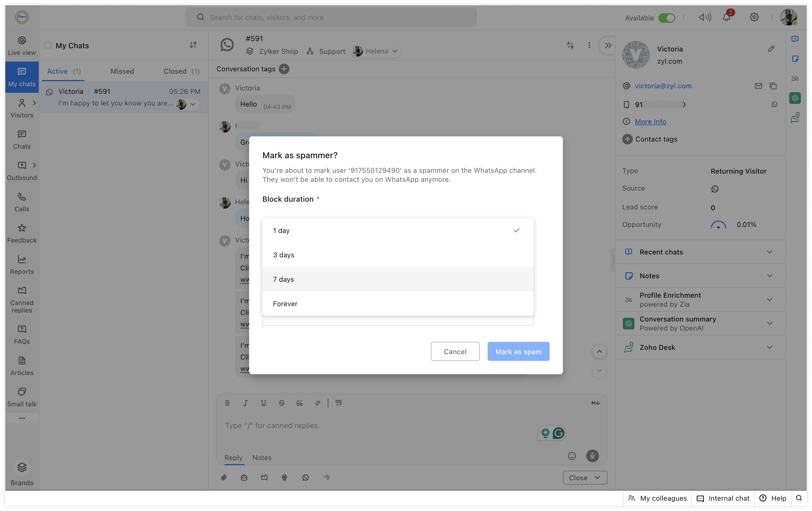Open Internal chat in footer
Viewport: 812px width, 511px height.
(723, 498)
